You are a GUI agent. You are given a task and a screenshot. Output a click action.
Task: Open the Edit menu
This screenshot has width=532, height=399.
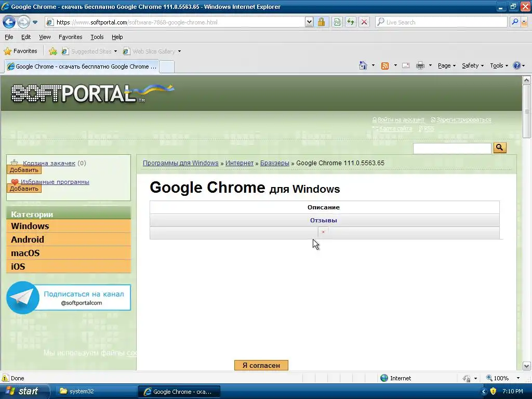click(x=26, y=37)
